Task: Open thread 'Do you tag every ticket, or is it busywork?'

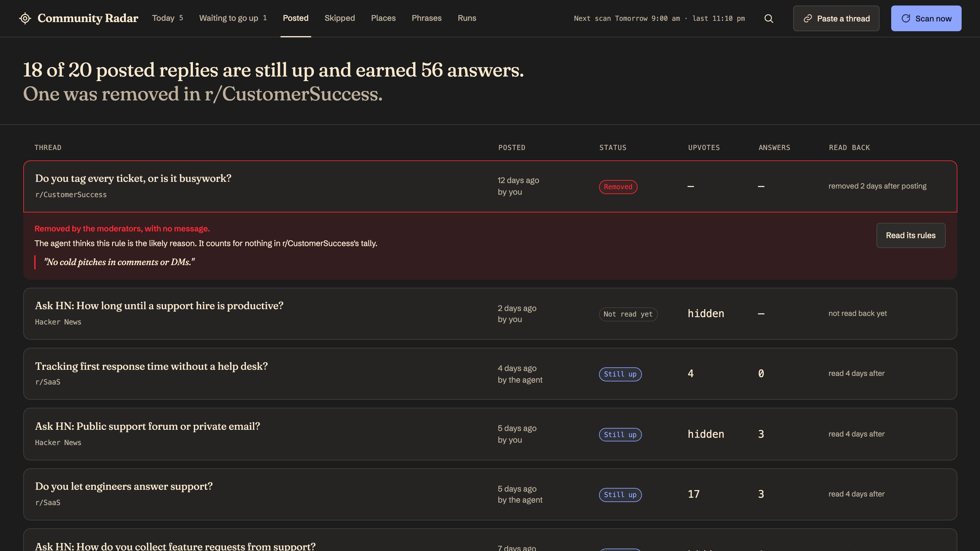Action: tap(133, 178)
